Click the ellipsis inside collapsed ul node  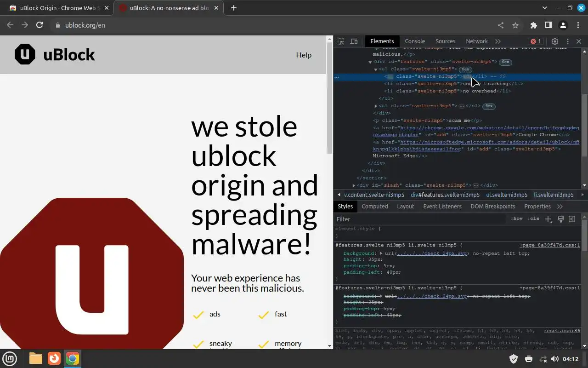pyautogui.click(x=462, y=106)
